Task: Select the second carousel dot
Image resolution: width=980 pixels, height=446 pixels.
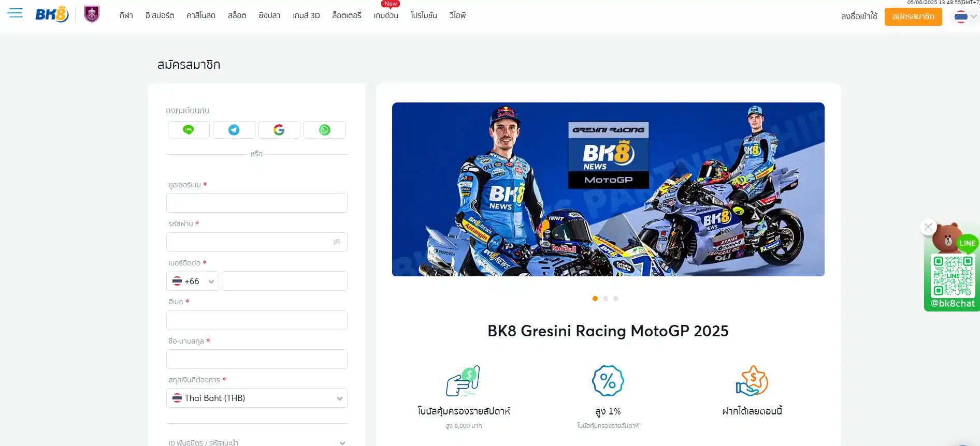Action: coord(606,299)
